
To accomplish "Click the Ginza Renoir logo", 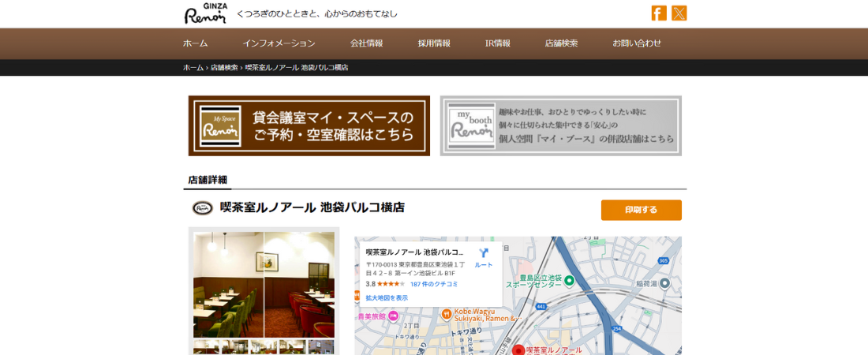I will 205,13.
